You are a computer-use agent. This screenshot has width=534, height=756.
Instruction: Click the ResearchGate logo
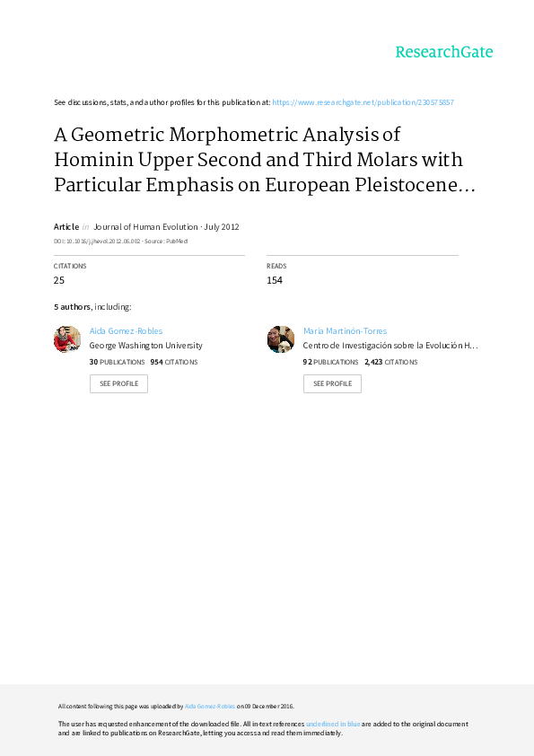444,52
